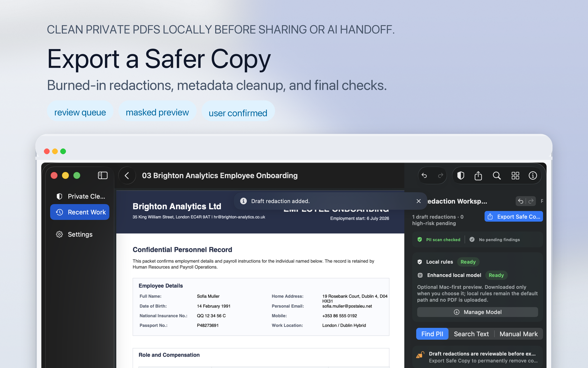588x368 pixels.
Task: Show page grid thumbnails icon
Action: tap(515, 175)
